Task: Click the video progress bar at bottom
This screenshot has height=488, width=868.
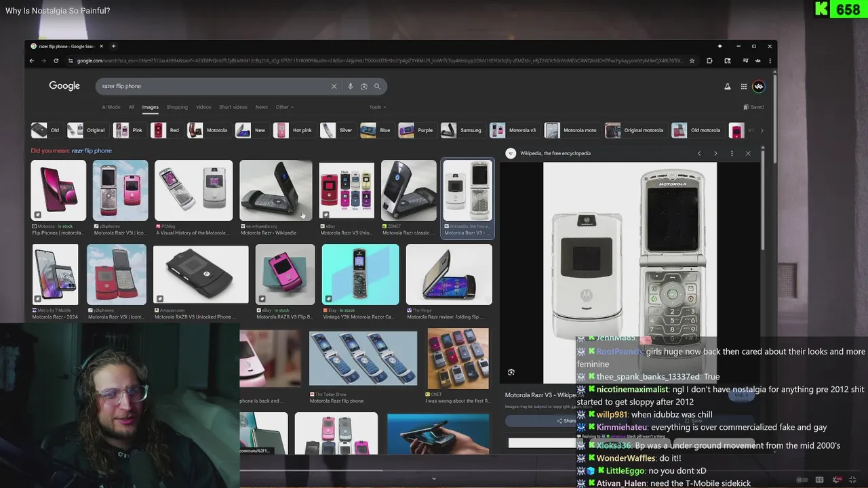Action: click(x=434, y=470)
